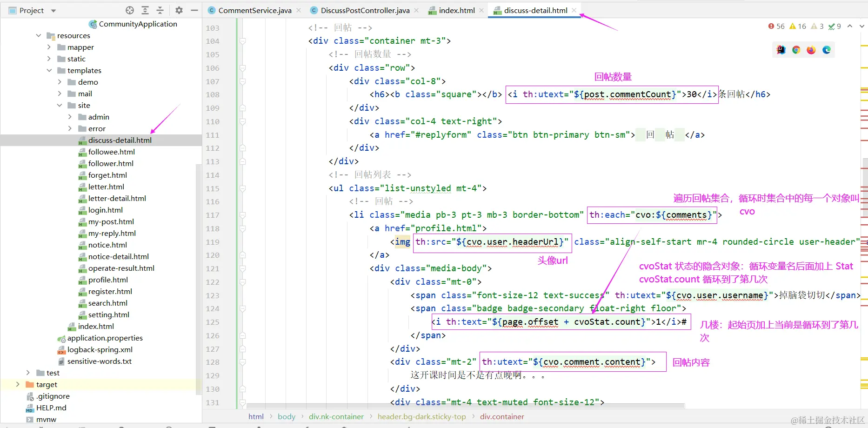Place cursor in post.commentCount expression
The image size is (868, 428).
pos(628,94)
